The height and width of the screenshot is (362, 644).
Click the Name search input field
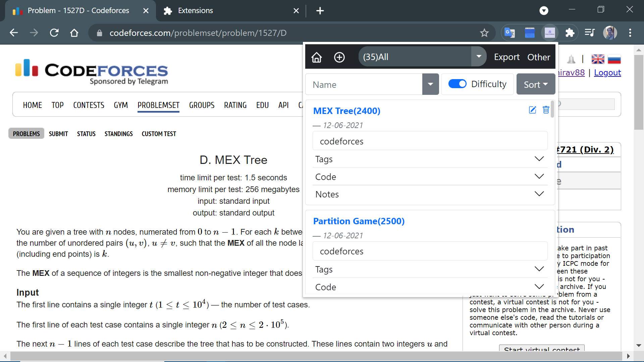(364, 84)
